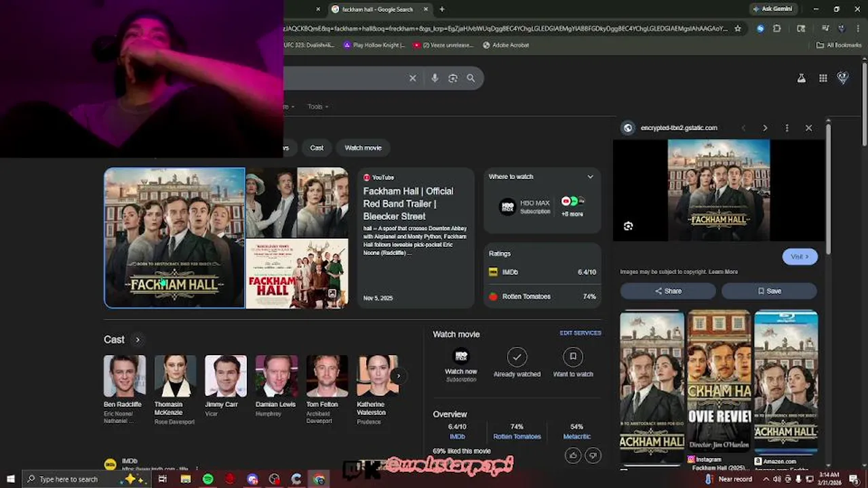Select Tom Felton cast card
The height and width of the screenshot is (488, 868).
[x=327, y=390]
